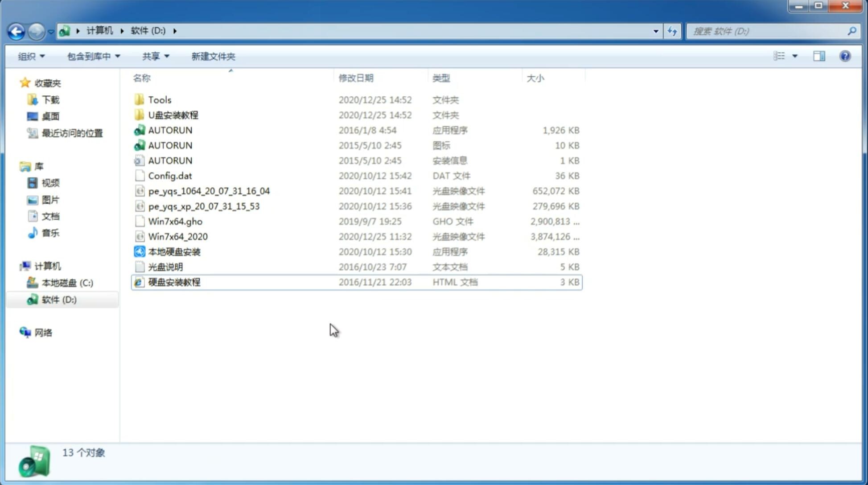Image resolution: width=868 pixels, height=485 pixels.
Task: Expand 库 section in sidebar
Action: click(16, 166)
